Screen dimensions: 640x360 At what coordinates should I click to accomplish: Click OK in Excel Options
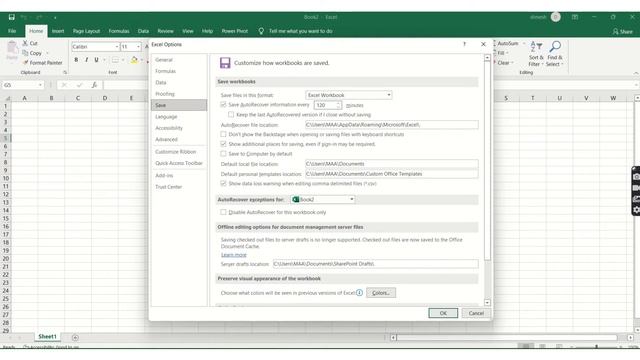[x=443, y=313]
